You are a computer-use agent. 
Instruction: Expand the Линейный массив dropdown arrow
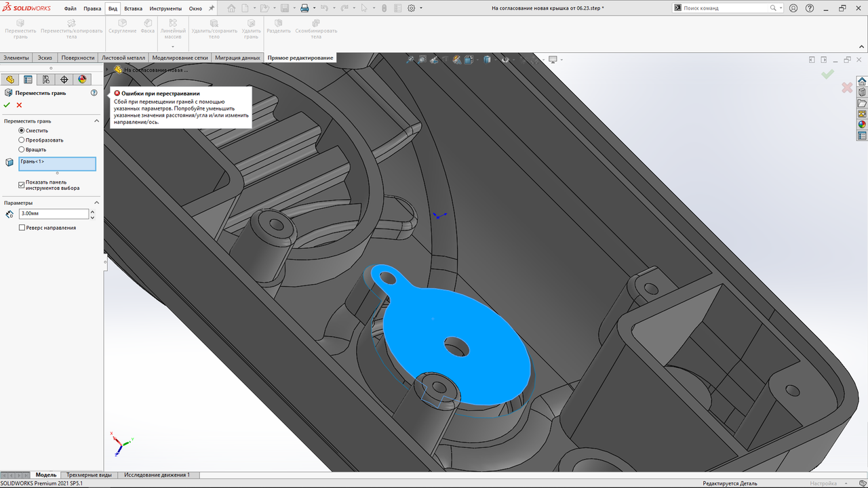[173, 47]
